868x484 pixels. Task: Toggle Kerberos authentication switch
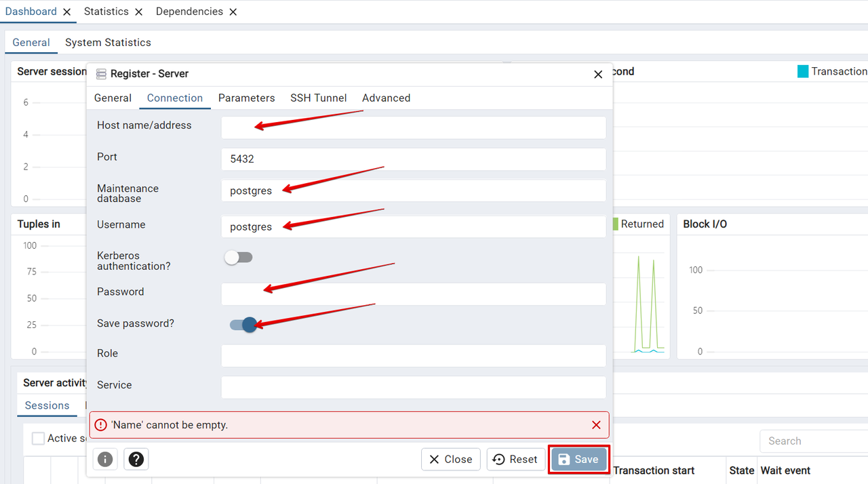(x=239, y=258)
